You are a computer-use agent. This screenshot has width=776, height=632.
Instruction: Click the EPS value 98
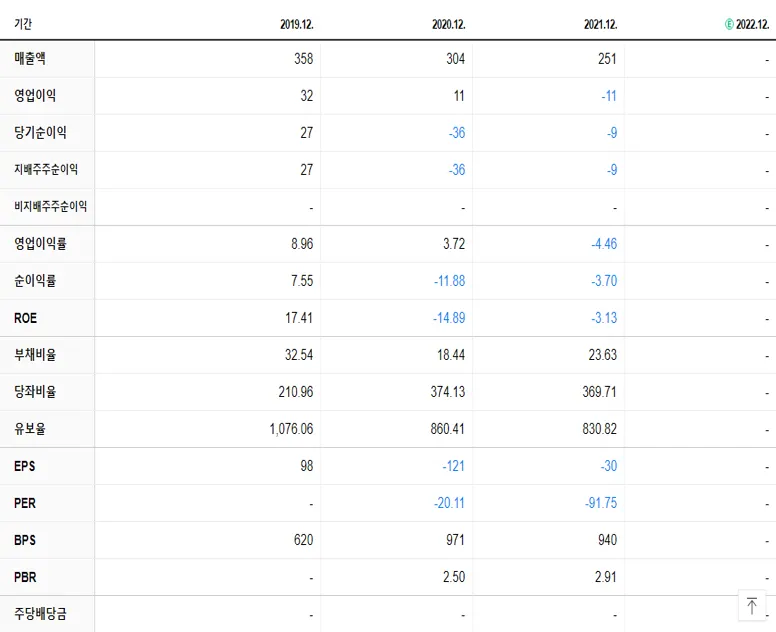pyautogui.click(x=307, y=466)
